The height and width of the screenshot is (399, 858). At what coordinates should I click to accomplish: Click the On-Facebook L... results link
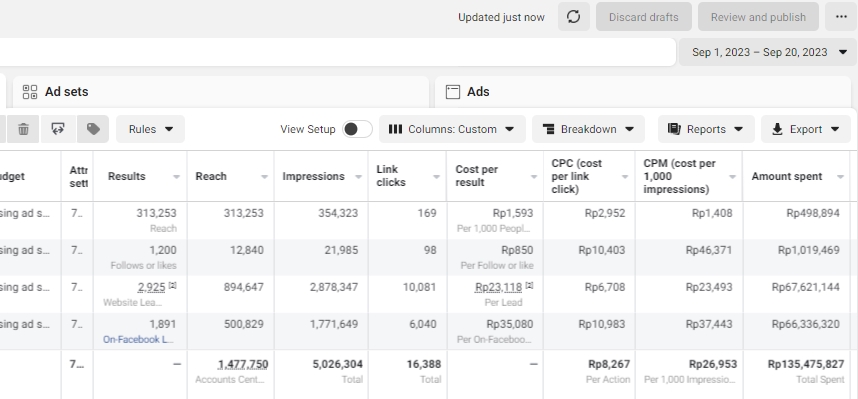coord(138,339)
